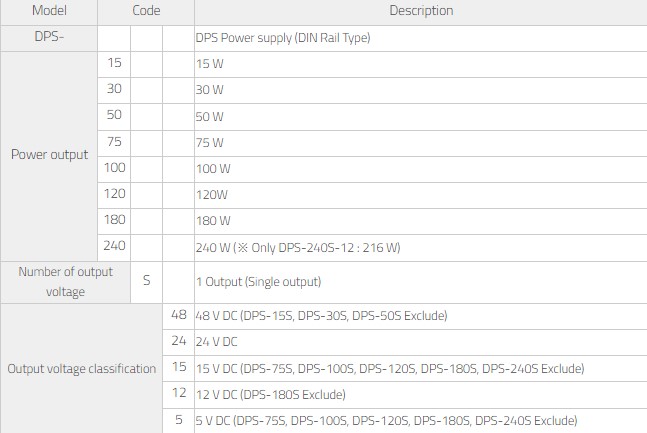This screenshot has width=647, height=433.
Task: Click the Description column header
Action: [421, 11]
